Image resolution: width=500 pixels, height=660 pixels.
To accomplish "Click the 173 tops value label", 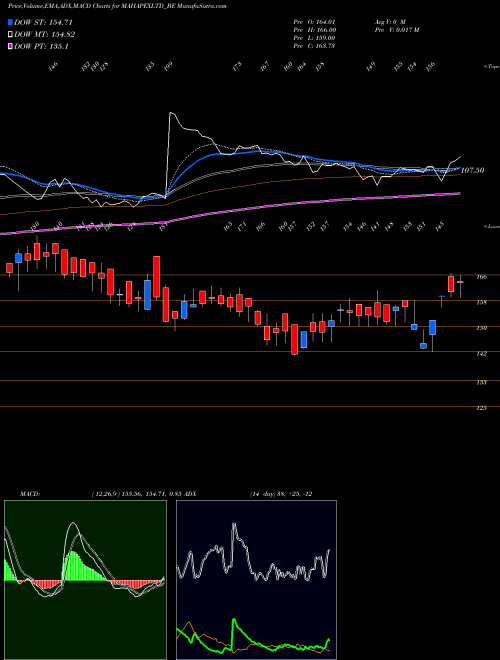I will tap(237, 66).
